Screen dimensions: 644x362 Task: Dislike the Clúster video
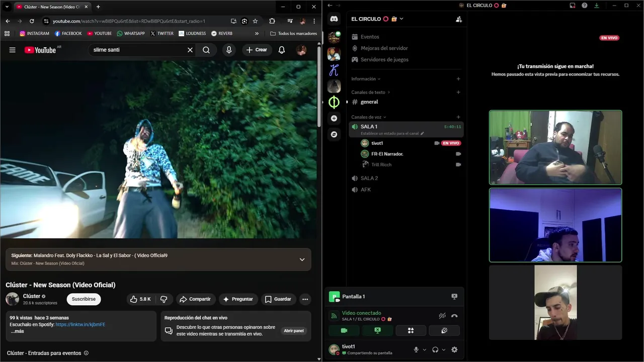[164, 299]
